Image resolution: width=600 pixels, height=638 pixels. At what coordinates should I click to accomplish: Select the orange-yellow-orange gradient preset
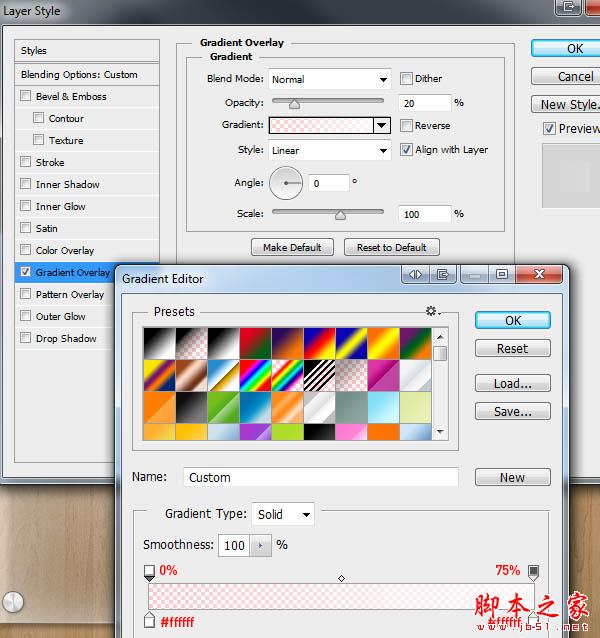click(383, 343)
